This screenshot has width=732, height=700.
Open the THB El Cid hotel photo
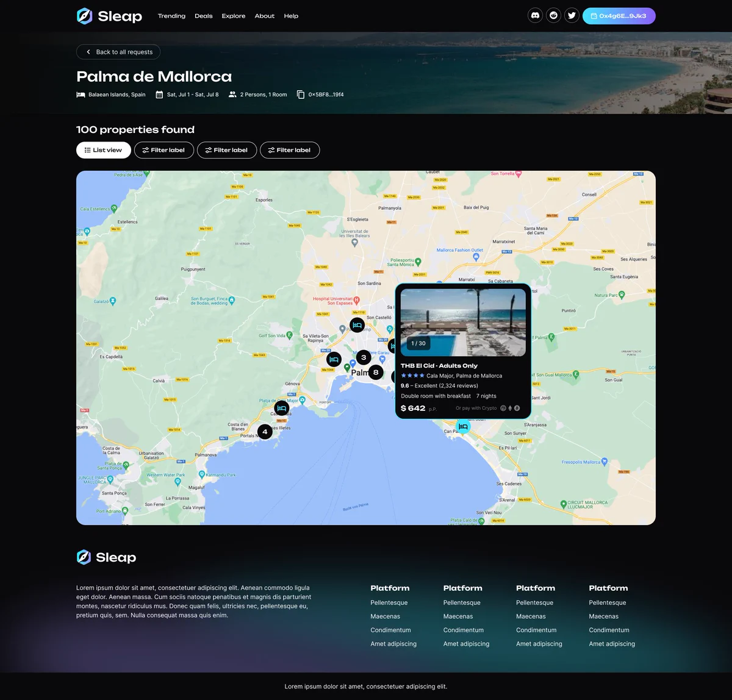tap(463, 322)
